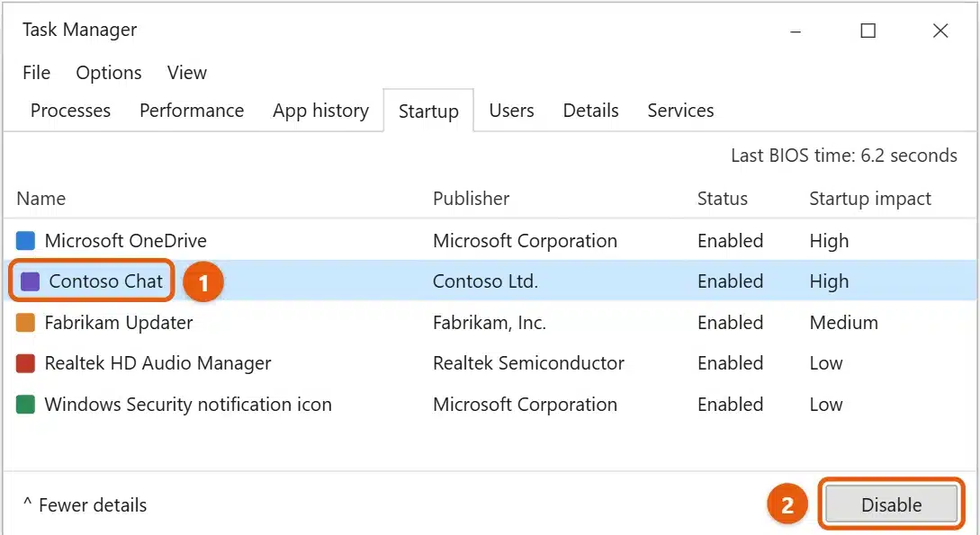
Task: Select the Startup tab
Action: click(x=428, y=111)
